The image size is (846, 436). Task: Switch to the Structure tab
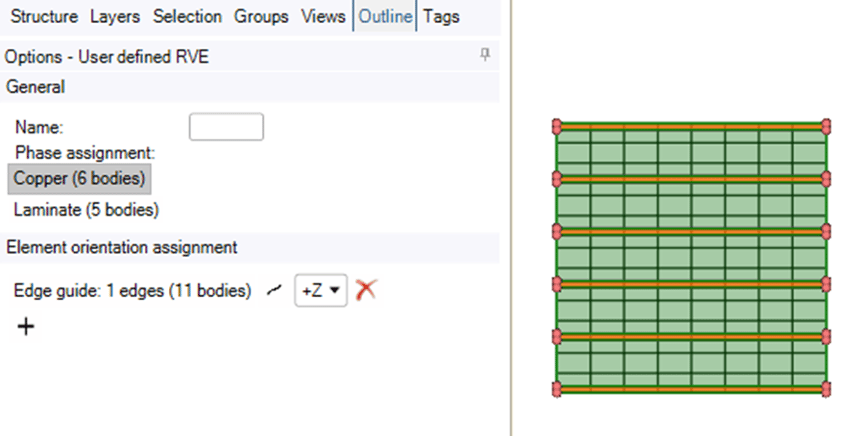pos(44,17)
